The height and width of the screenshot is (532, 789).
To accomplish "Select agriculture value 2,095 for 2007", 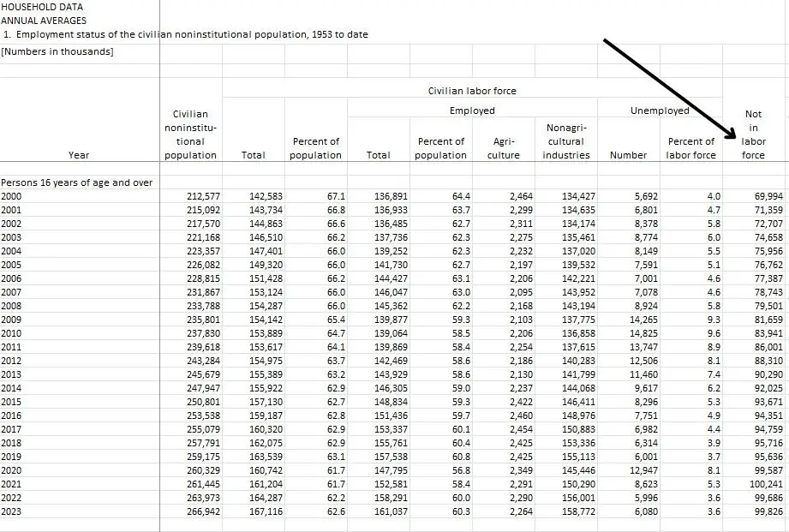I will pyautogui.click(x=521, y=292).
